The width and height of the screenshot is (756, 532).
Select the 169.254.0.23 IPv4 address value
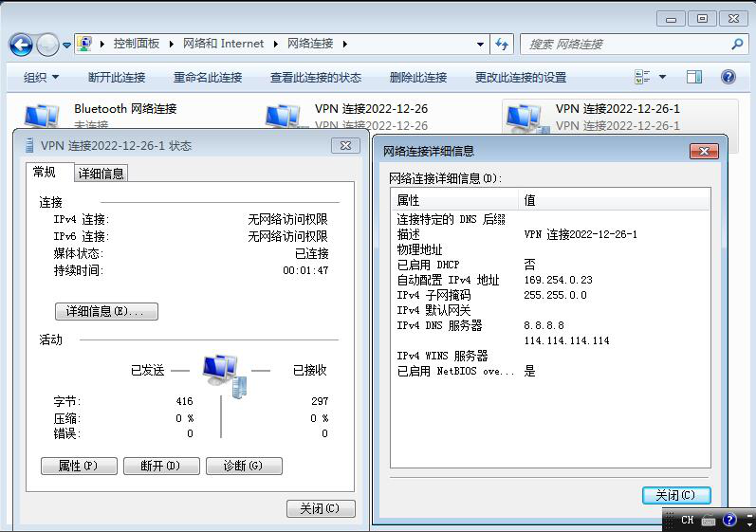click(559, 280)
